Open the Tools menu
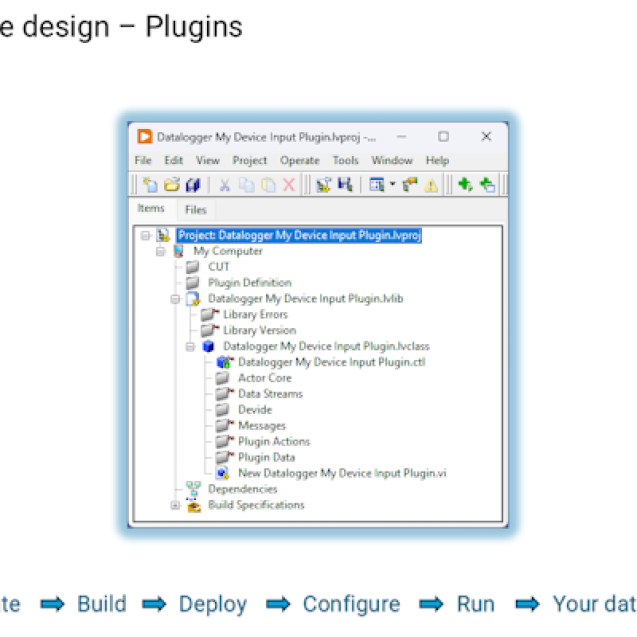Image resolution: width=637 pixels, height=637 pixels. tap(345, 160)
